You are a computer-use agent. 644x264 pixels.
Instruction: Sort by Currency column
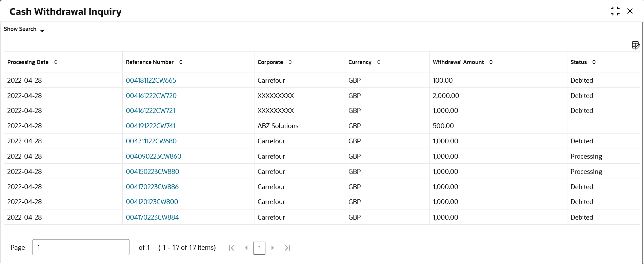379,62
